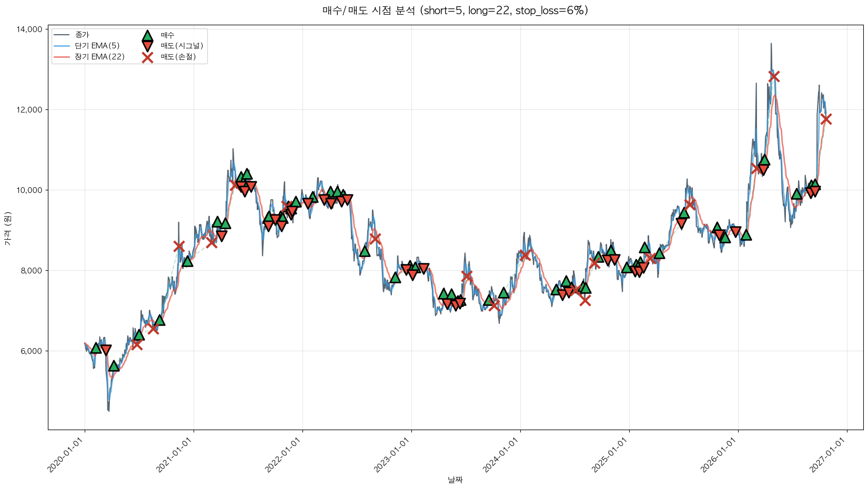Click the 8,000 y-axis tick label
The image size is (868, 489).
(33, 271)
